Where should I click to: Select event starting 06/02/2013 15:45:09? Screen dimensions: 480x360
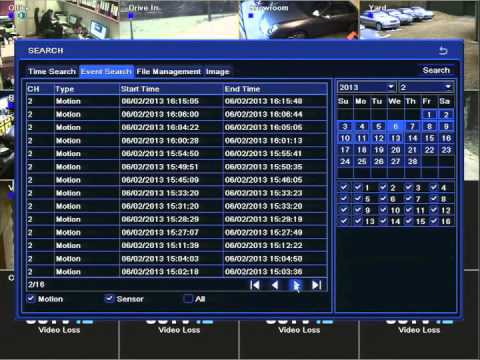[x=177, y=180]
